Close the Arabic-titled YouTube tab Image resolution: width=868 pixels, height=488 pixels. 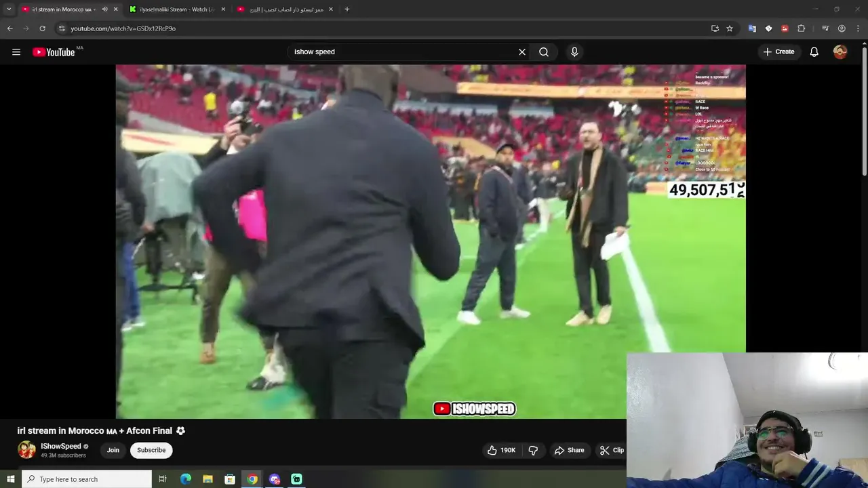(x=332, y=9)
